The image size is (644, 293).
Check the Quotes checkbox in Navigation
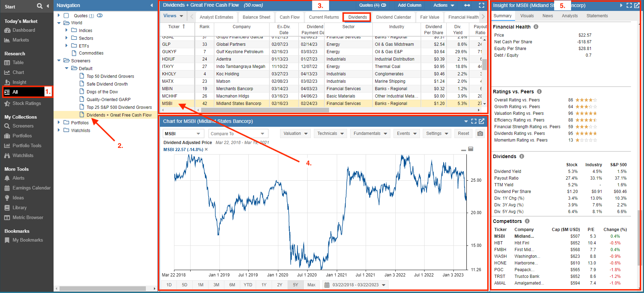[x=66, y=15]
